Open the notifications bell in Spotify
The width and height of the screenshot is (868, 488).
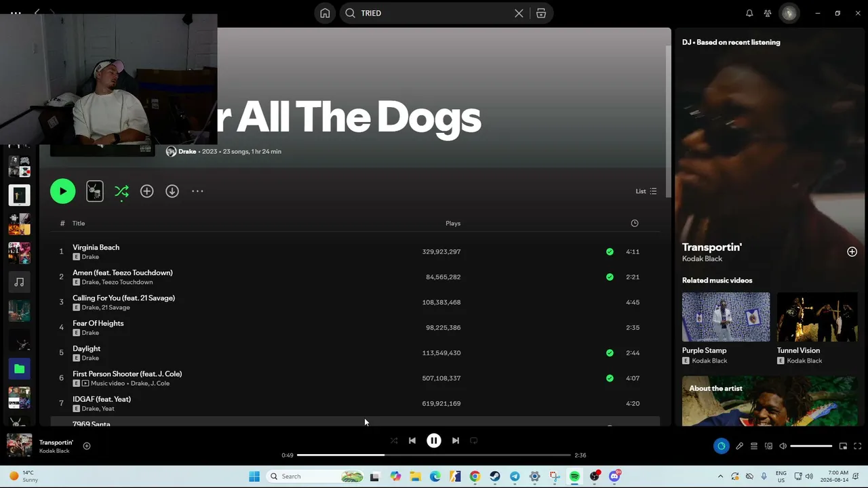click(749, 13)
